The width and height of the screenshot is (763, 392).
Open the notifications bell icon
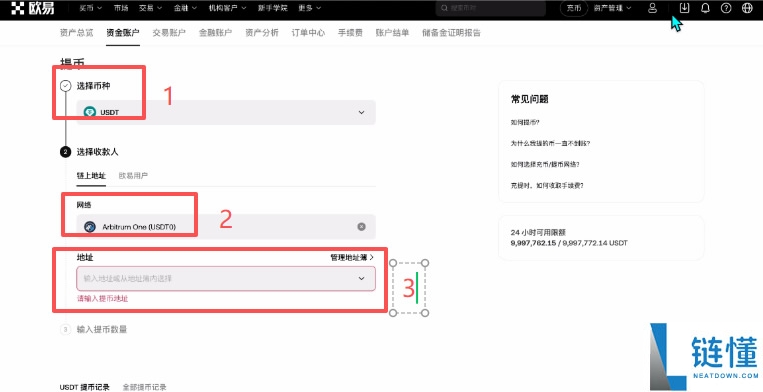pos(705,8)
